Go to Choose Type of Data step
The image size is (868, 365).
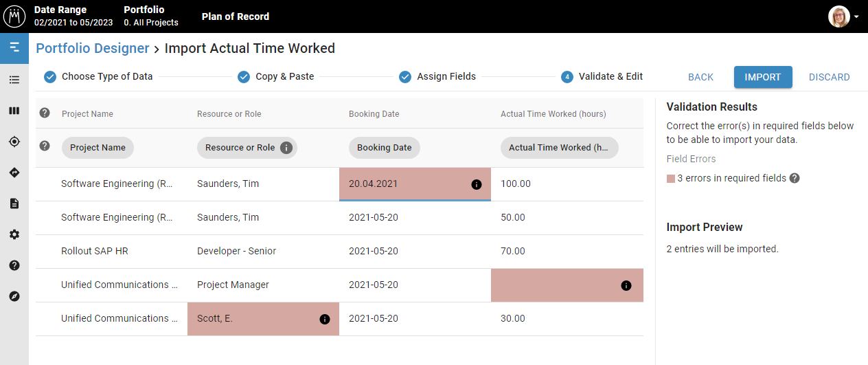98,77
